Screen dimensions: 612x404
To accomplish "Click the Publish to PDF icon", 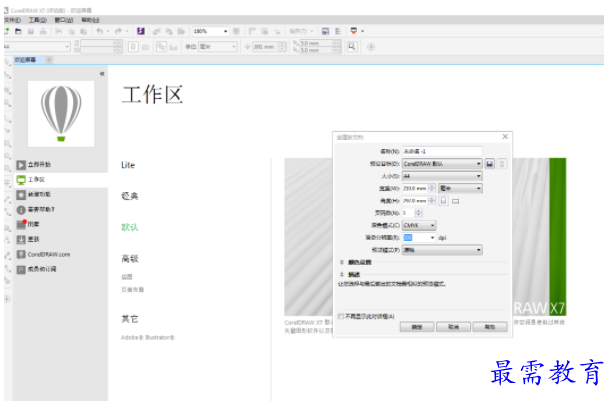I will [181, 31].
